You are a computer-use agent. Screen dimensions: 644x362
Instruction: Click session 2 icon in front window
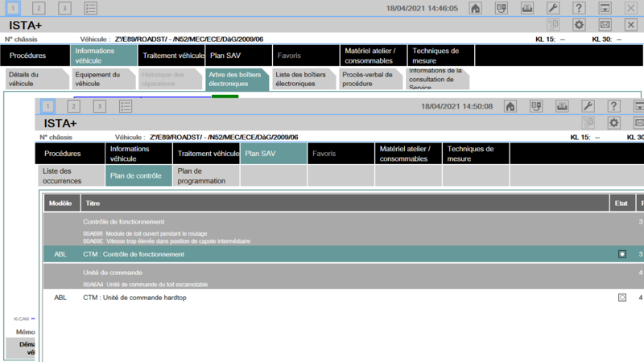pyautogui.click(x=73, y=106)
